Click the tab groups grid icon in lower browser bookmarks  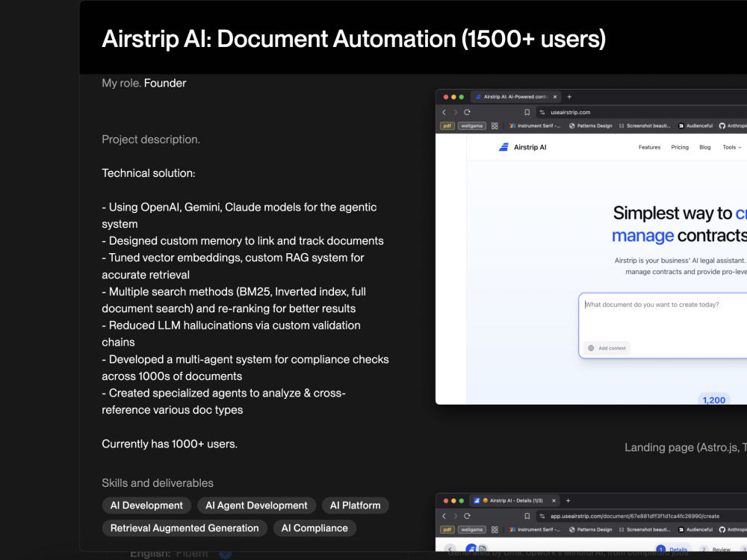coord(495,529)
